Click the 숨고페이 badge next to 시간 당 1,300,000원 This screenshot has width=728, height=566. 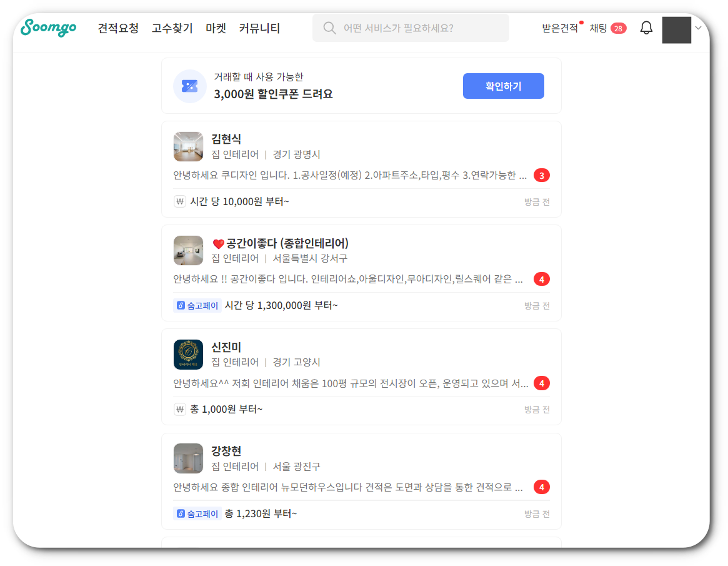click(197, 305)
